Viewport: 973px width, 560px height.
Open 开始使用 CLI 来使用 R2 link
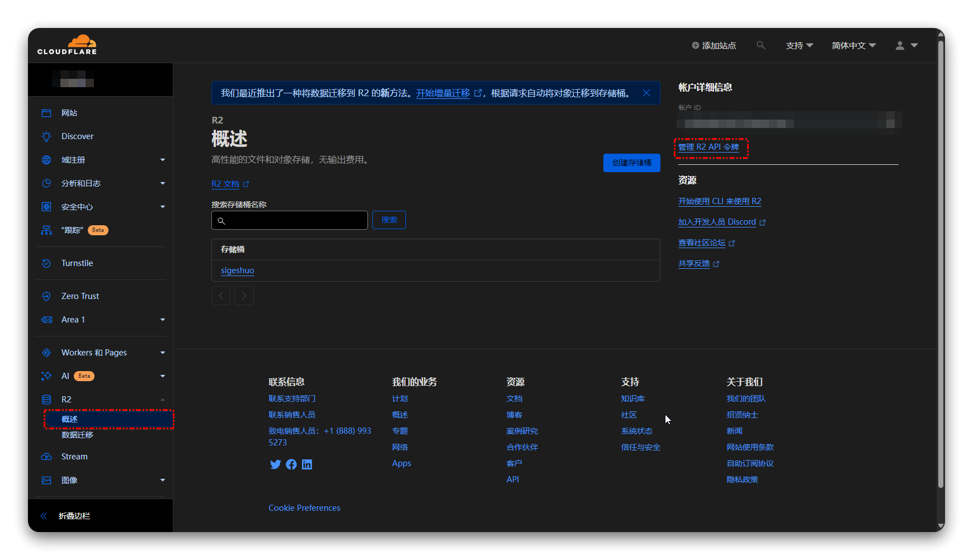720,201
